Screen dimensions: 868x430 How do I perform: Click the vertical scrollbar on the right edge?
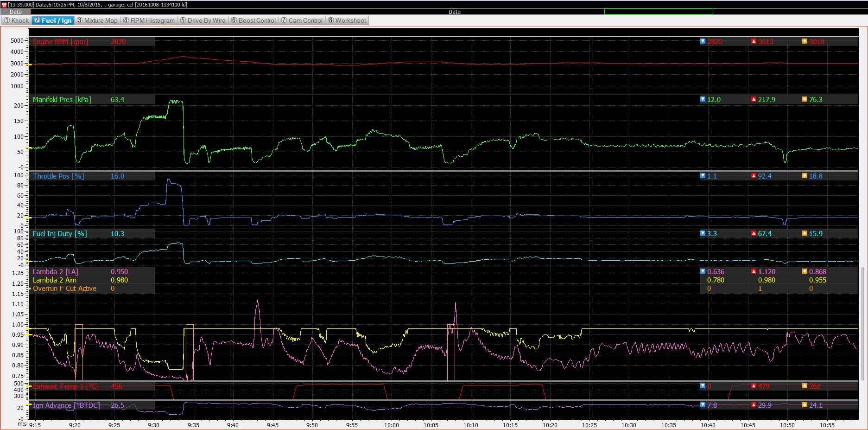coord(862,325)
